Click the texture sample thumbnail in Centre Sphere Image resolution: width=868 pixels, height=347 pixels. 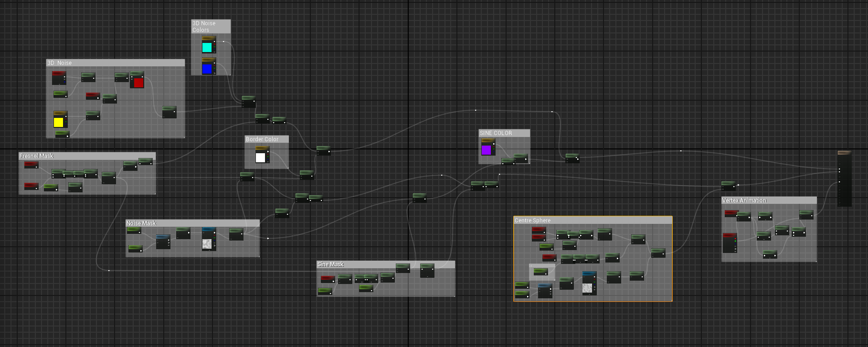588,288
